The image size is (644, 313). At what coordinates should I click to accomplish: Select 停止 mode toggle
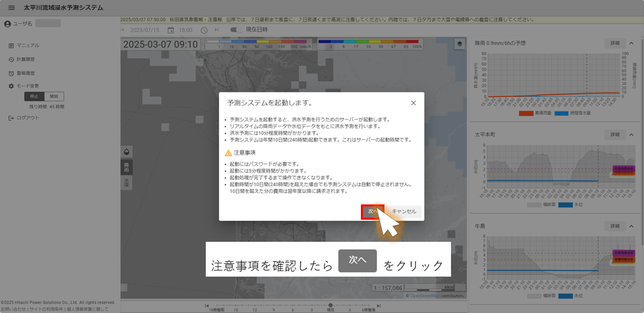(x=34, y=96)
